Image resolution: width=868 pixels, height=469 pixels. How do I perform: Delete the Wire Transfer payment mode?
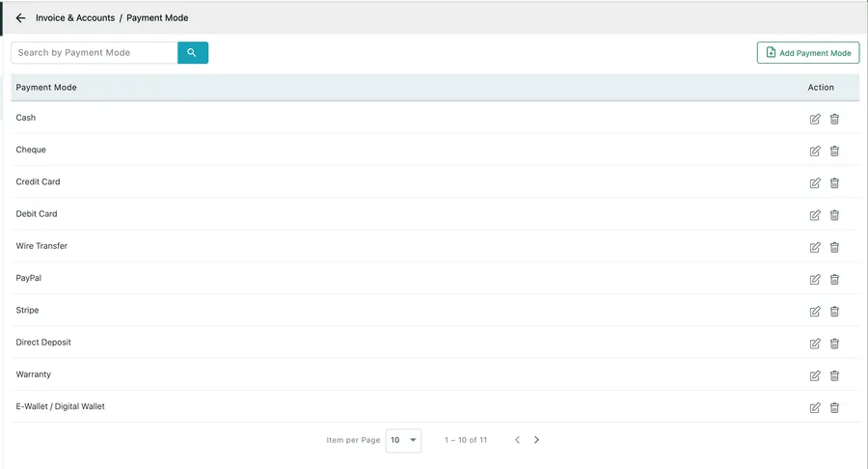(834, 247)
